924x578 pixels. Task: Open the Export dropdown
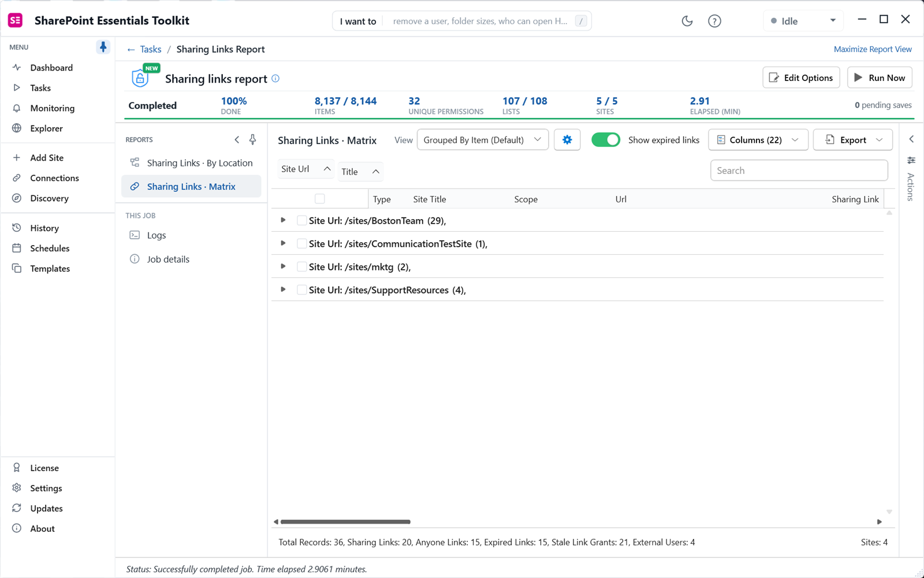852,140
